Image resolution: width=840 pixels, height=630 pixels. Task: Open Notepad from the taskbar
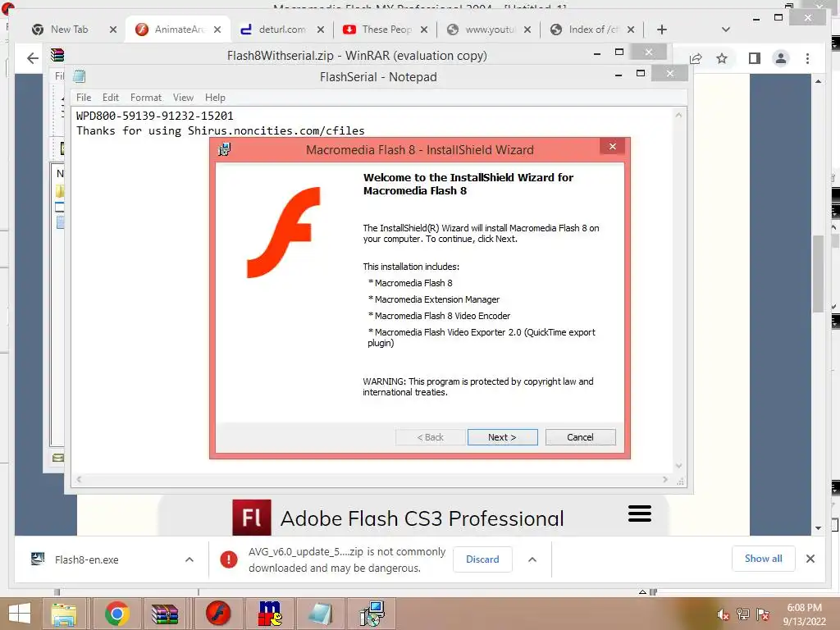click(320, 614)
